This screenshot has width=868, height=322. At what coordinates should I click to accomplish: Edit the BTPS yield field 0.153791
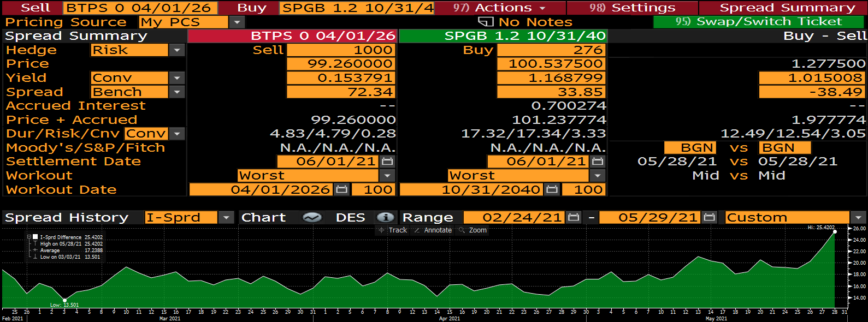340,78
